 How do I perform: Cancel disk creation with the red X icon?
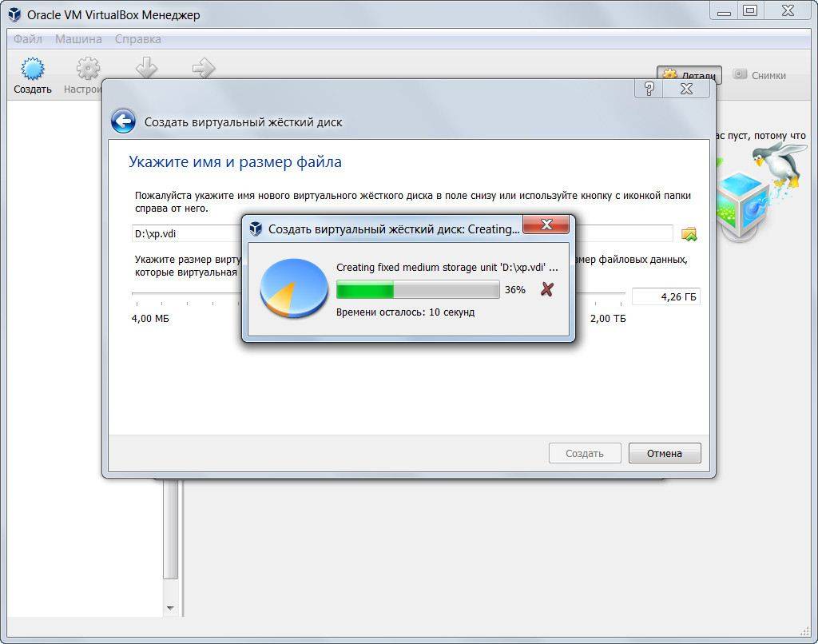(546, 289)
